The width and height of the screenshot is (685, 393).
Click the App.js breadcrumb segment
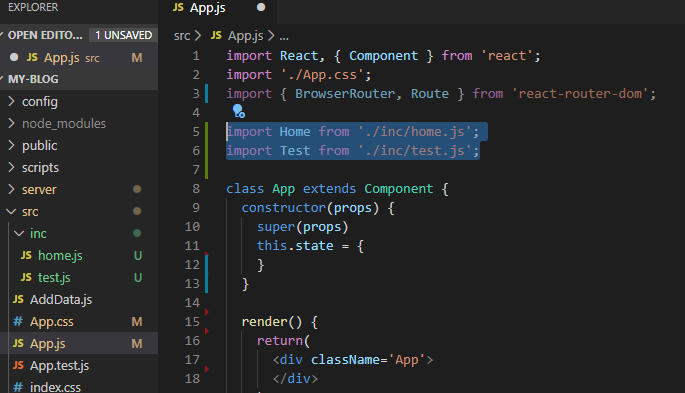[x=246, y=35]
